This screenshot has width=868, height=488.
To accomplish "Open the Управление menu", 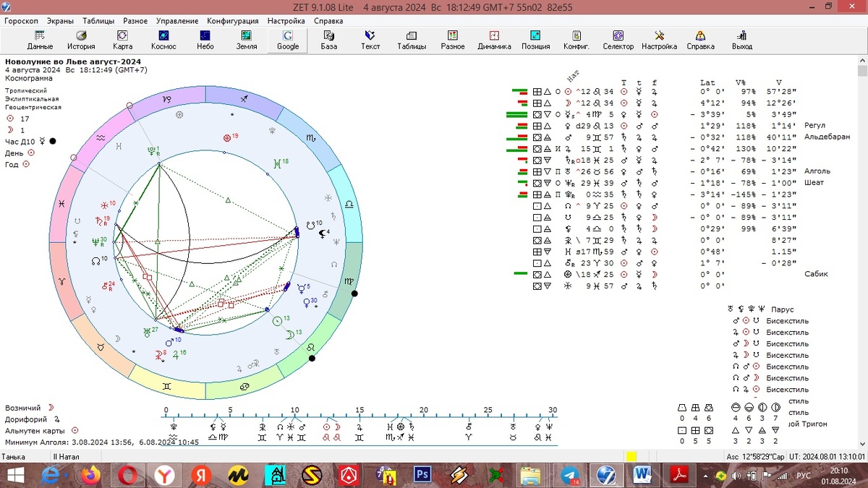I will point(178,21).
